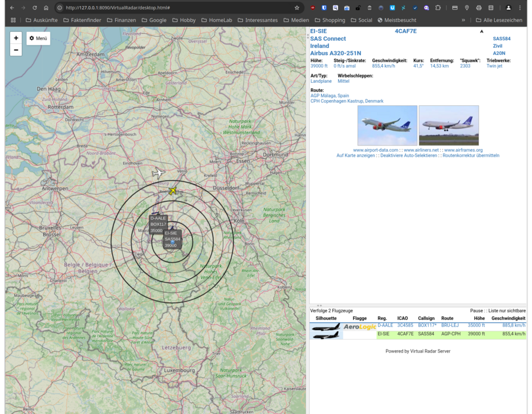Go back with the browser back arrow
Viewport: 532px width, 414px height.
point(12,8)
